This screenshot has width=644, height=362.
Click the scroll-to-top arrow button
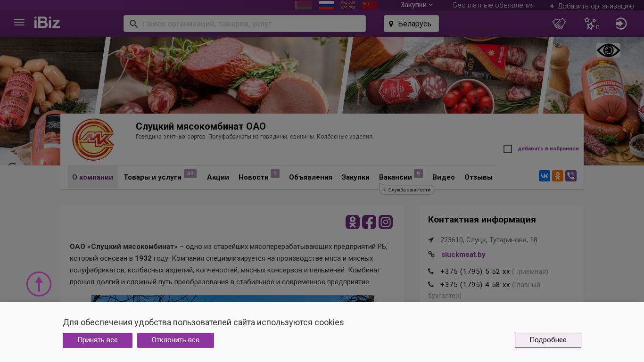click(x=39, y=284)
